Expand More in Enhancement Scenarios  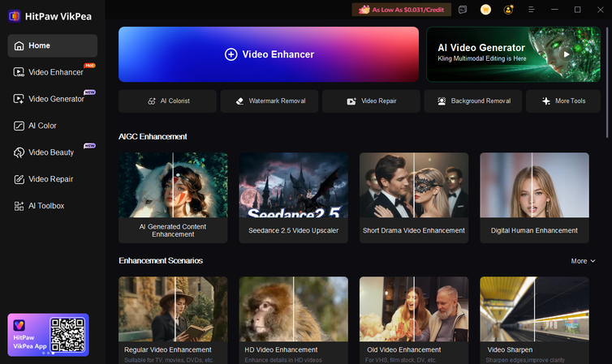pyautogui.click(x=583, y=261)
